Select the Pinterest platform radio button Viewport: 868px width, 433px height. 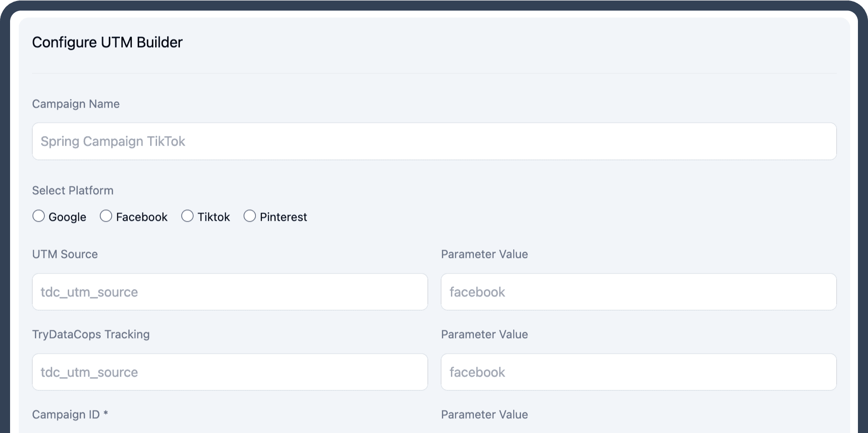[250, 216]
